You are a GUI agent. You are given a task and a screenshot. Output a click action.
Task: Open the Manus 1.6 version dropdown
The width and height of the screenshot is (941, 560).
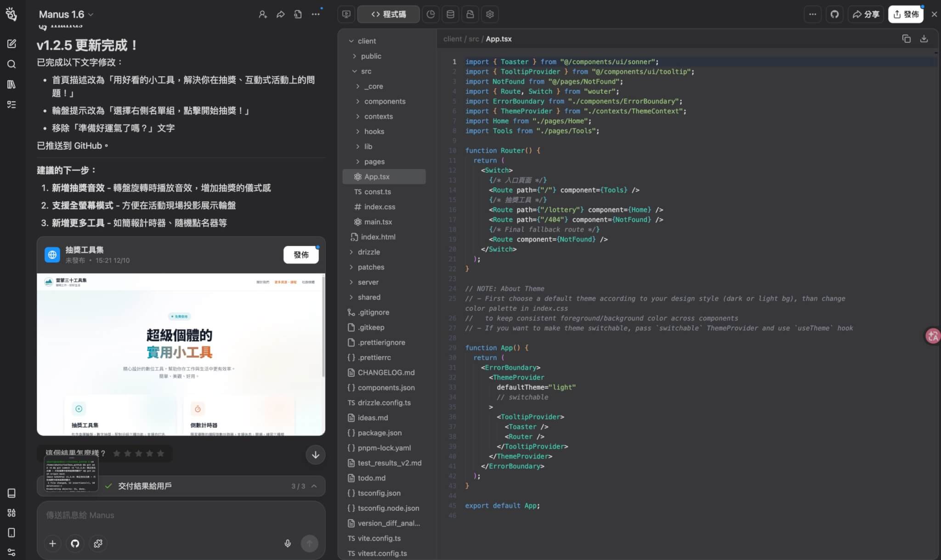66,14
